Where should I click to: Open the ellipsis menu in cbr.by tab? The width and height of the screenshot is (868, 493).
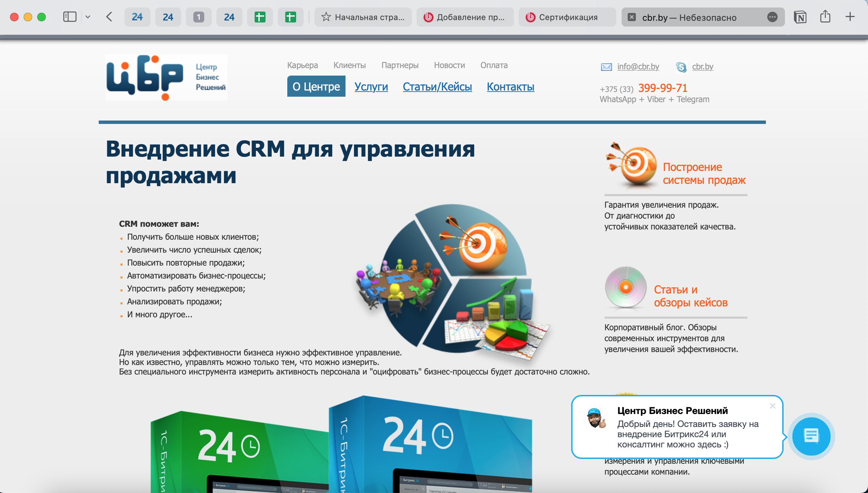[772, 17]
